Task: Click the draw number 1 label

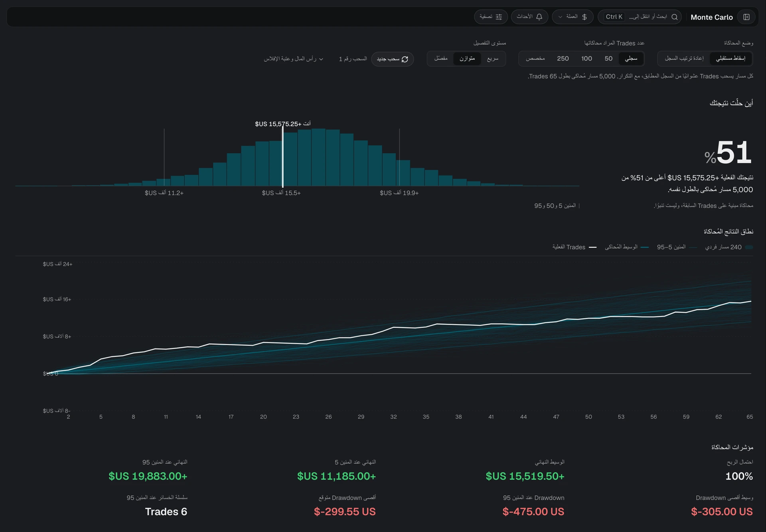Action: 353,59
